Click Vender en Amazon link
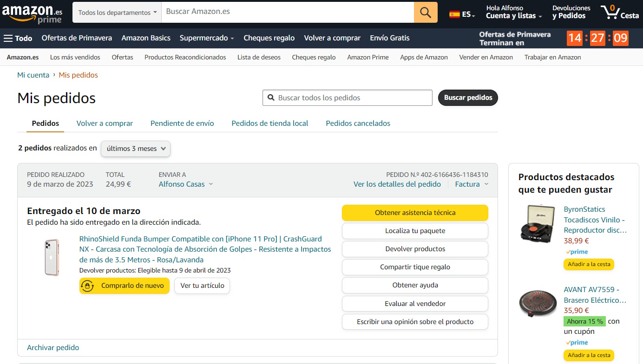This screenshot has height=364, width=643. (486, 57)
